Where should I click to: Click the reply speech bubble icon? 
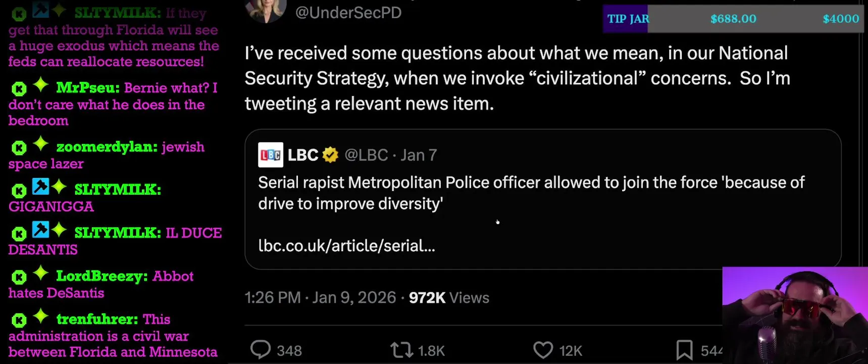pyautogui.click(x=261, y=350)
